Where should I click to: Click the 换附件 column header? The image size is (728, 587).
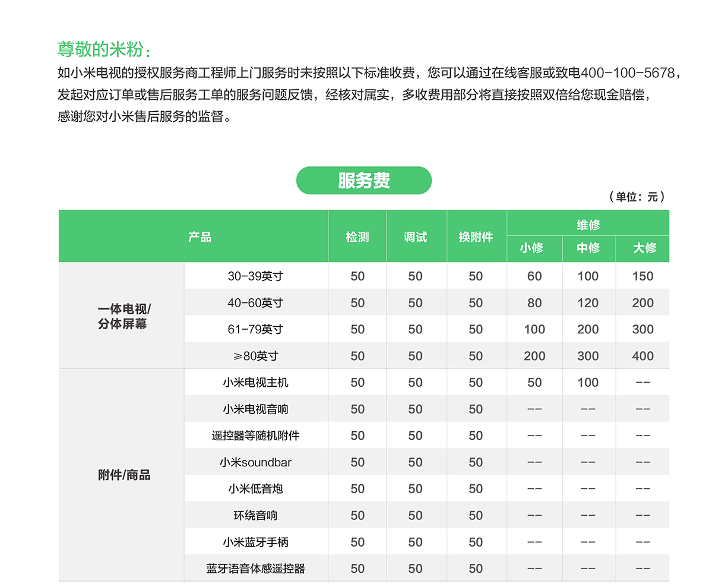476,237
